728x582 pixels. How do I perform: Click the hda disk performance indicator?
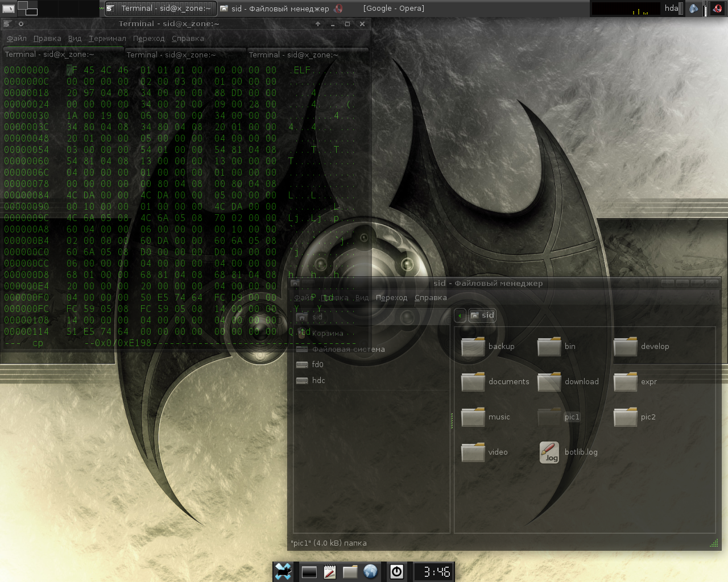(673, 9)
